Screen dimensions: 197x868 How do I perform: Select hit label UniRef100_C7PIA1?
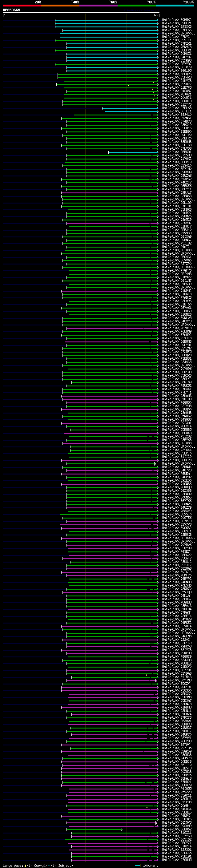point(176,206)
